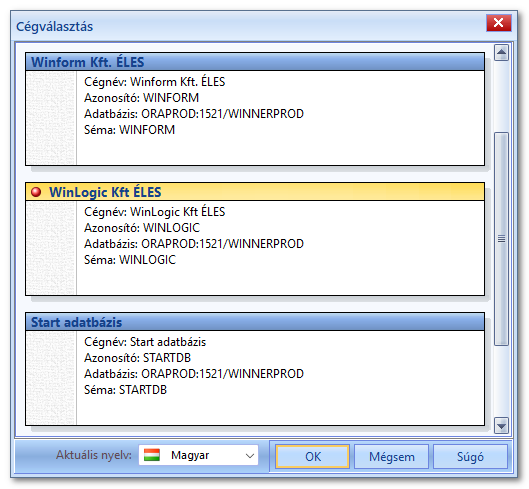This screenshot has width=529, height=489.
Task: Click the scrollbar up arrow
Action: [x=501, y=53]
